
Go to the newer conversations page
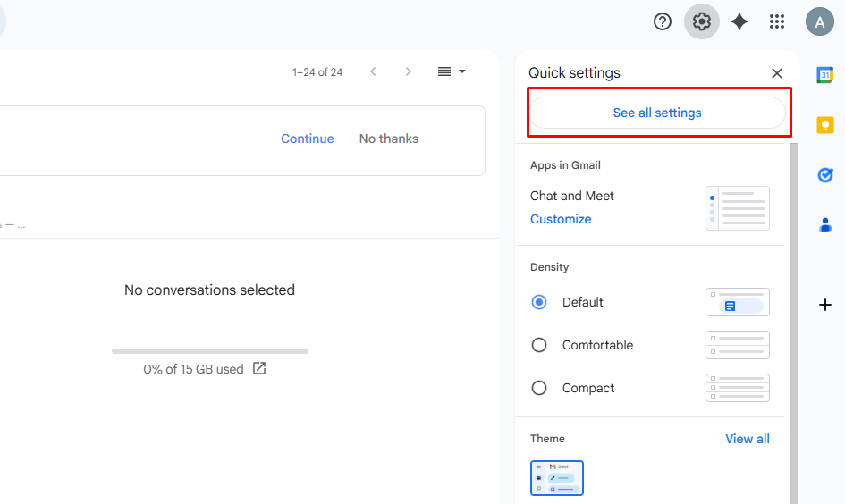point(373,71)
